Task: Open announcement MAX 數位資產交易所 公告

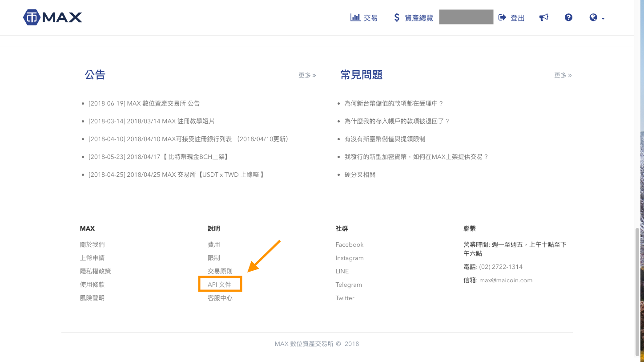Action: (x=144, y=103)
